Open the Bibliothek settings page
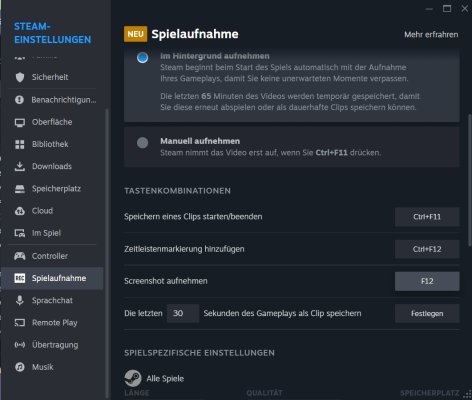This screenshot has width=472, height=400. click(52, 144)
